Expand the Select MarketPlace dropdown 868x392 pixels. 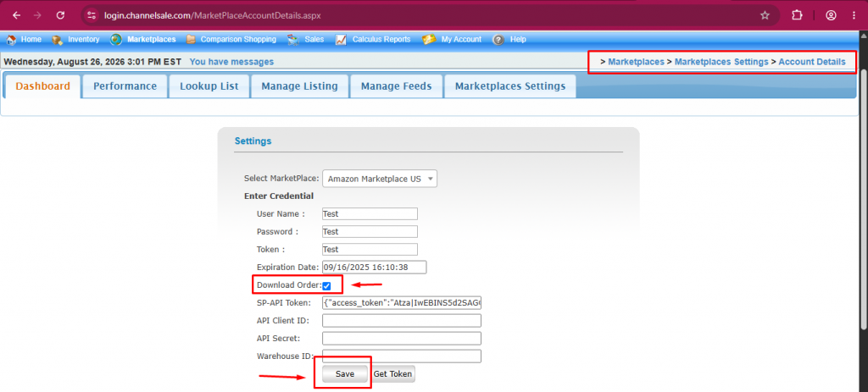pyautogui.click(x=380, y=179)
